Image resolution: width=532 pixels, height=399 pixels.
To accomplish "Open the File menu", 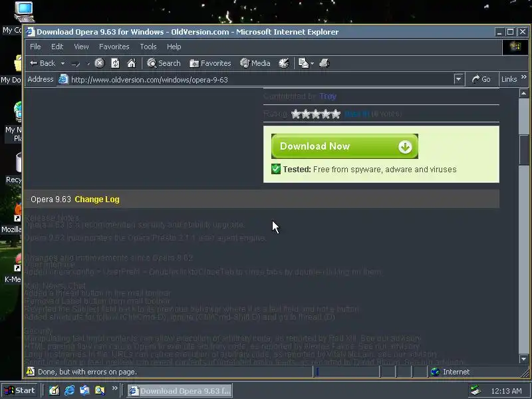I will pyautogui.click(x=35, y=47).
